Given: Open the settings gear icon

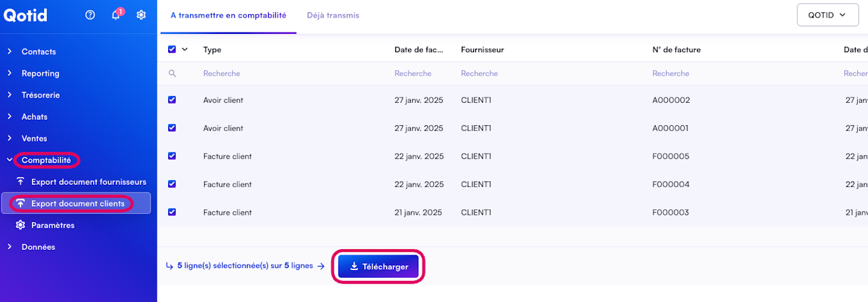Looking at the screenshot, I should (x=141, y=15).
